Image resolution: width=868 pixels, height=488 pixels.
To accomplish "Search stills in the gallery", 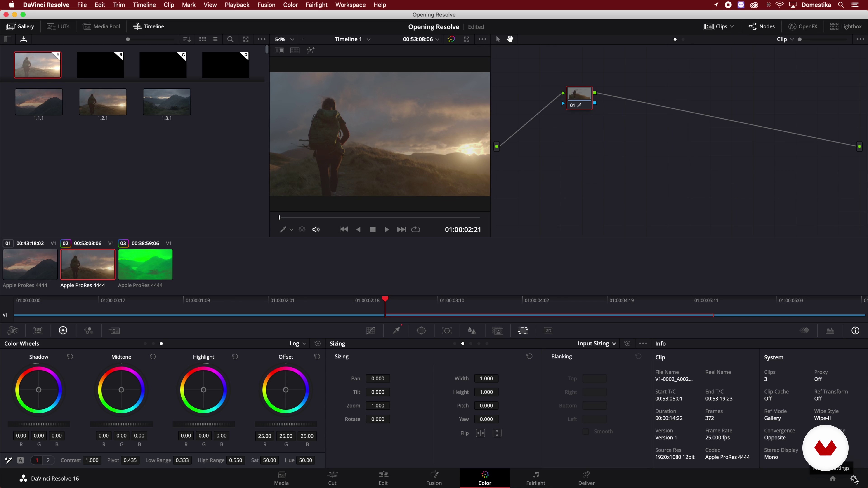I will point(231,39).
